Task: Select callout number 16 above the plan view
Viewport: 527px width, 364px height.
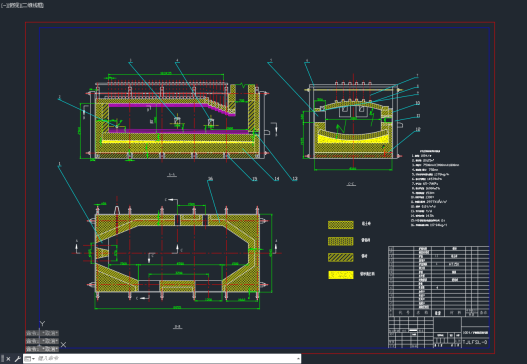Action: [x=210, y=179]
